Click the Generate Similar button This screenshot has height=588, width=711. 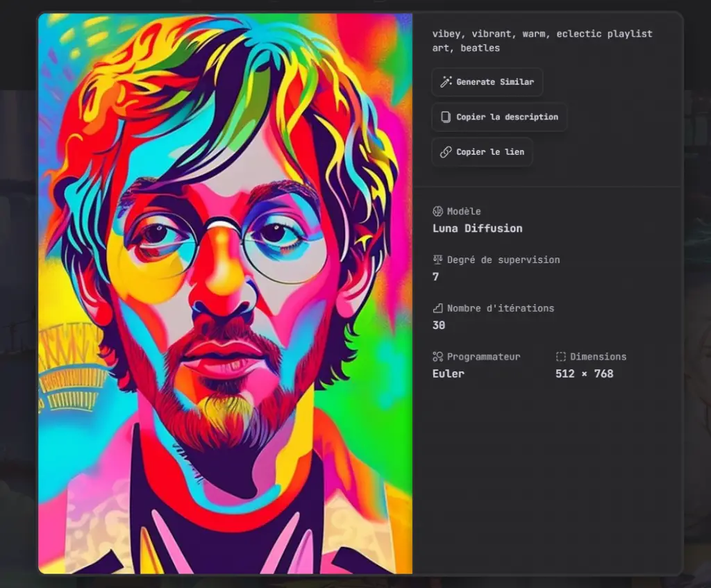487,82
